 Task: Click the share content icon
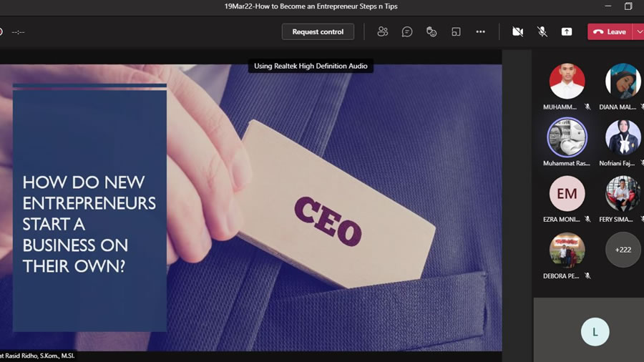tap(567, 31)
